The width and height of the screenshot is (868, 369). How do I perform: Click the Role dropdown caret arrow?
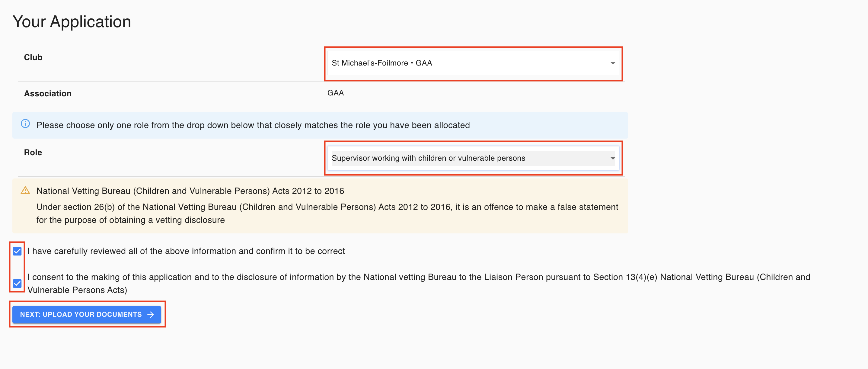coord(613,158)
